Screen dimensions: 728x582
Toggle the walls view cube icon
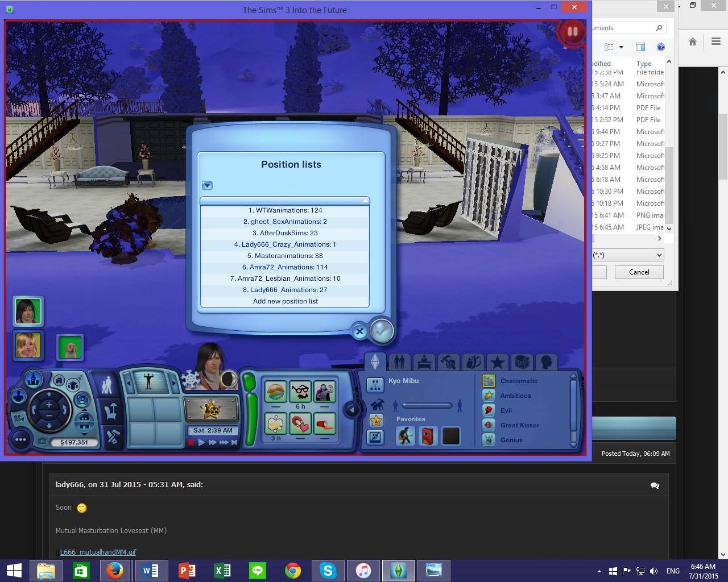[x=73, y=386]
